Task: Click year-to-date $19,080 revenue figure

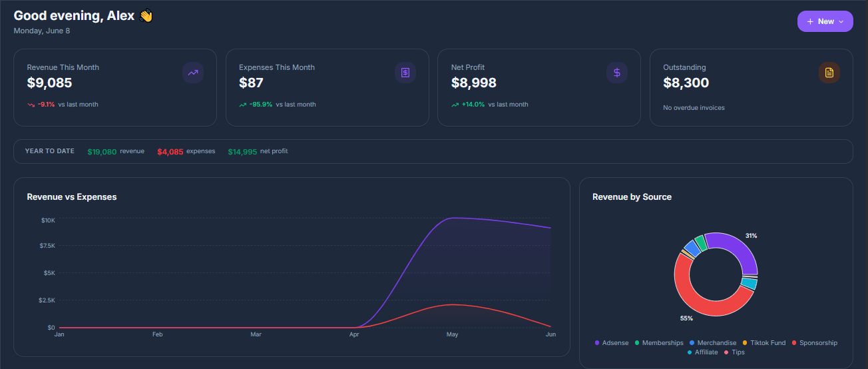Action: click(102, 152)
